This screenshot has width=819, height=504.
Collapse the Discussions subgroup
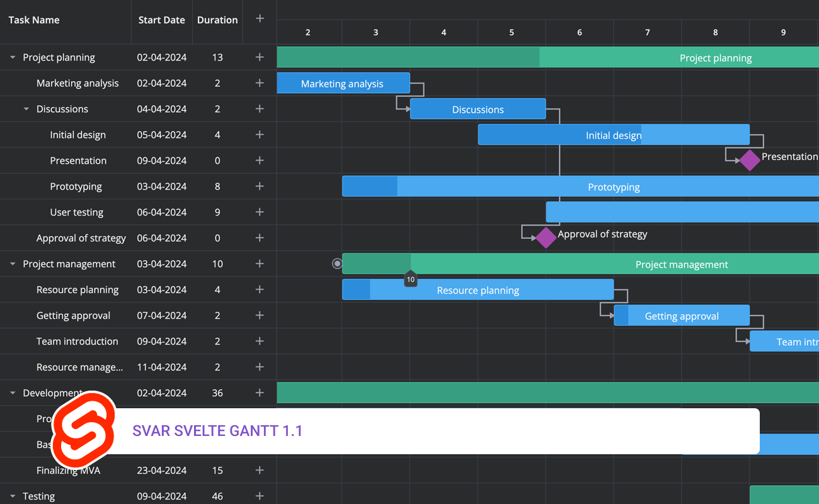(x=26, y=109)
